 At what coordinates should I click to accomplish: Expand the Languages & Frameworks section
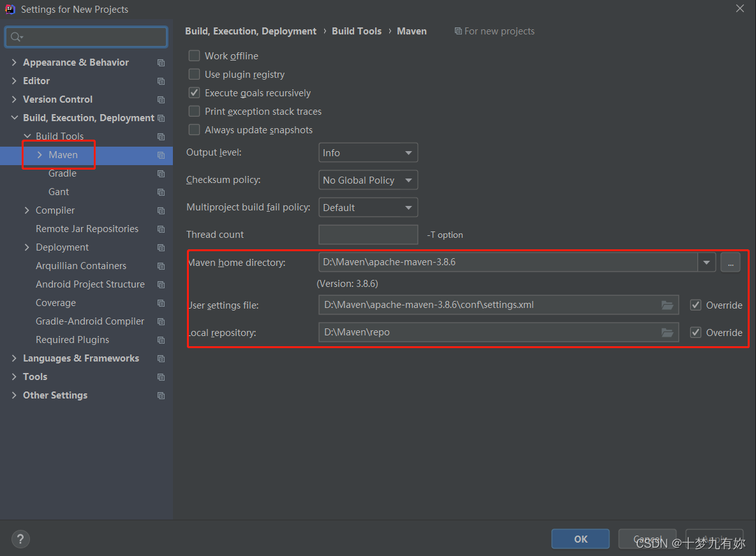click(x=14, y=358)
